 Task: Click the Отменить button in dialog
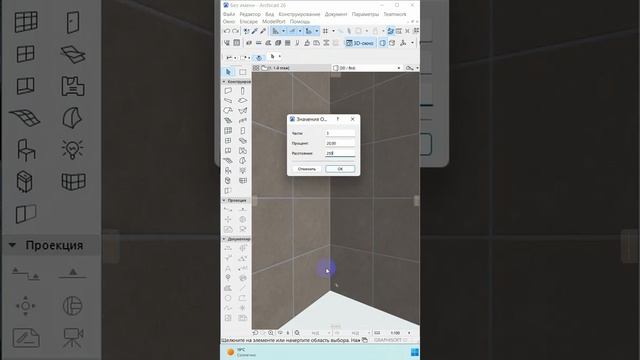tap(307, 169)
